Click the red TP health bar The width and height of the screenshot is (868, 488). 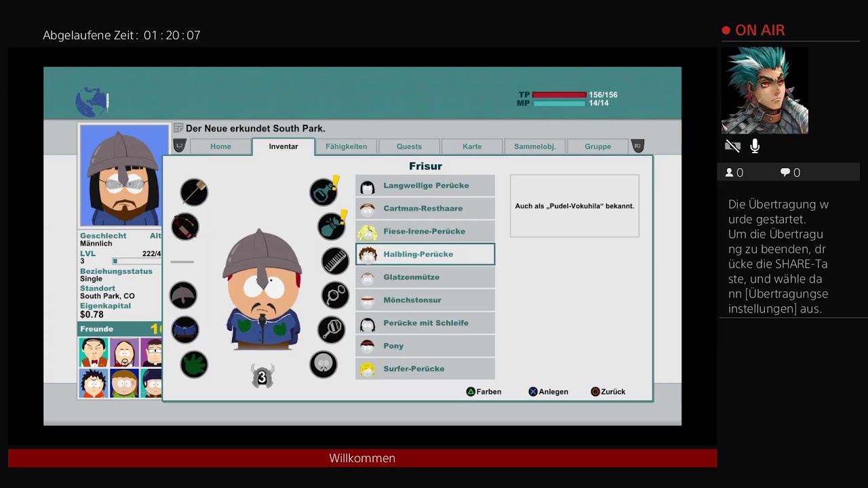559,95
